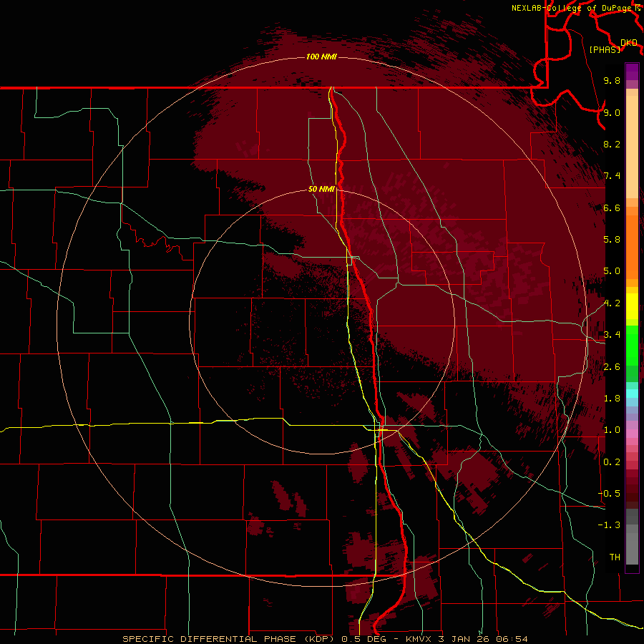Image resolution: width=644 pixels, height=644 pixels.
Task: Click the 6.6 legend value
Action: coord(612,208)
